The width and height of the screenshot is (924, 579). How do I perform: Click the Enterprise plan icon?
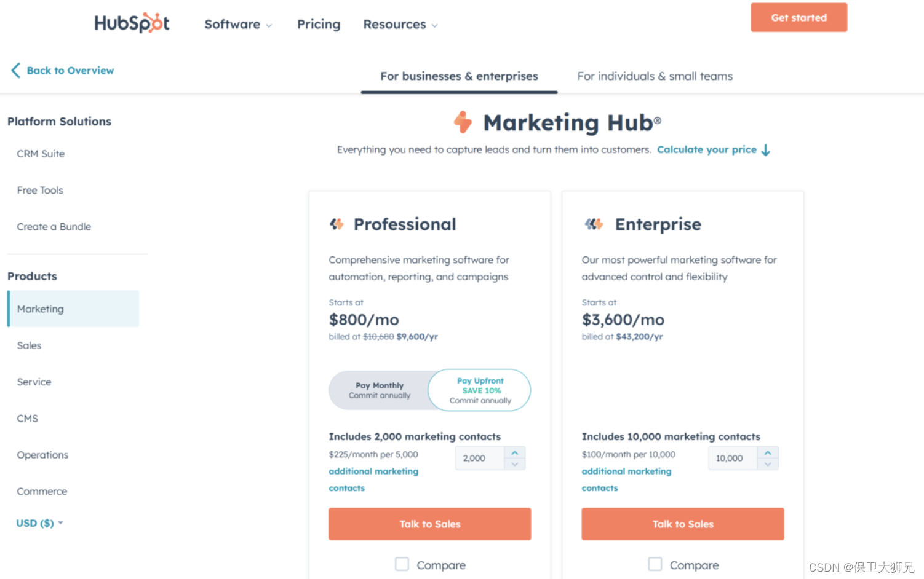594,224
